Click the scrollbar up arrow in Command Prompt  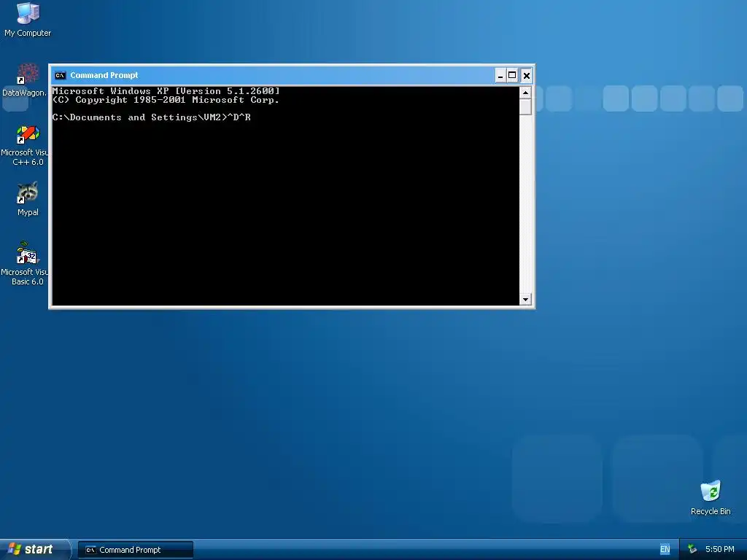(525, 93)
